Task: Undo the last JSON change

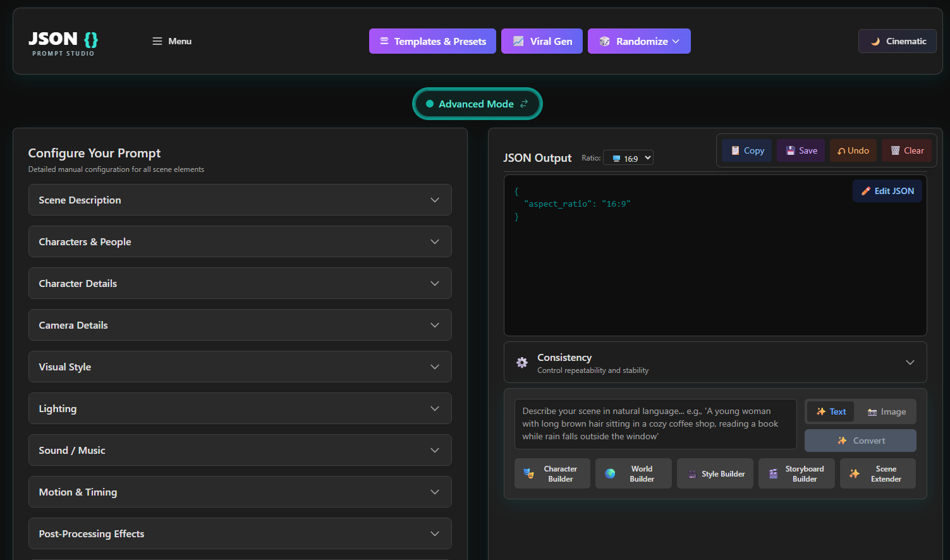Action: [x=853, y=150]
